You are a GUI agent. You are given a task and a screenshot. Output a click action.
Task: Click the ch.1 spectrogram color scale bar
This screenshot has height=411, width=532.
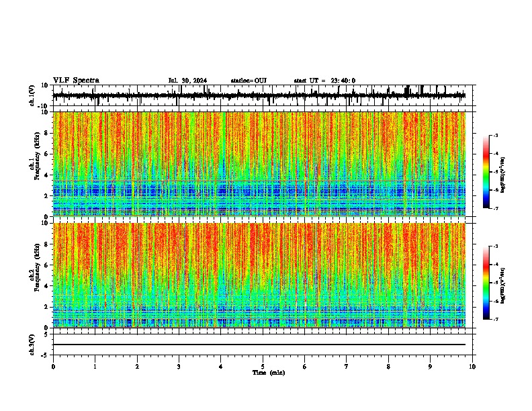(486, 172)
